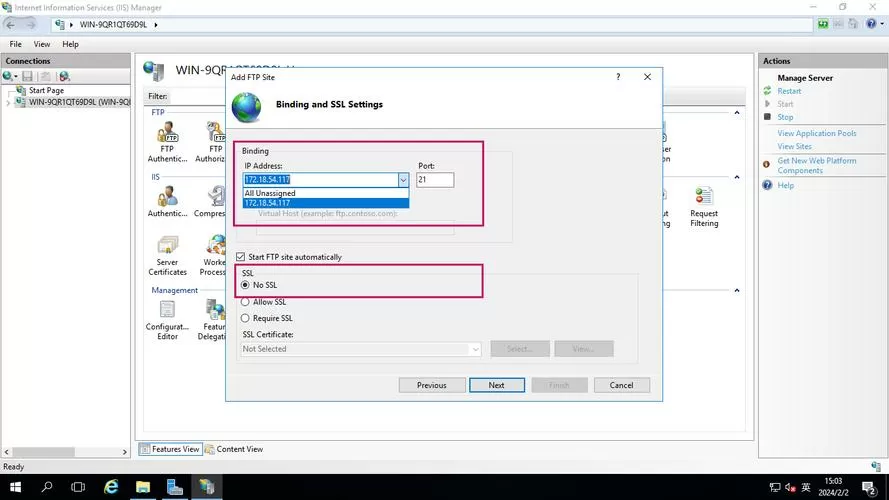Viewport: 889px width, 500px height.
Task: Click the Previous button
Action: click(431, 385)
